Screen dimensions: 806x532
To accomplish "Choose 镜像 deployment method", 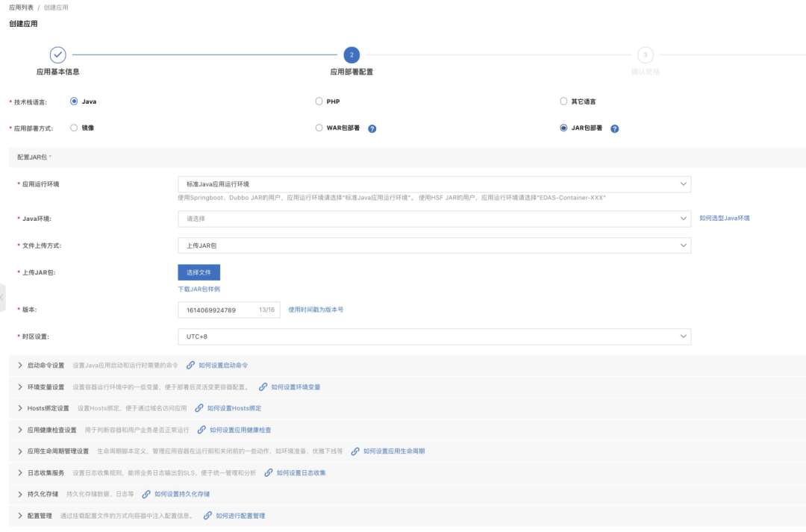I will pyautogui.click(x=74, y=128).
